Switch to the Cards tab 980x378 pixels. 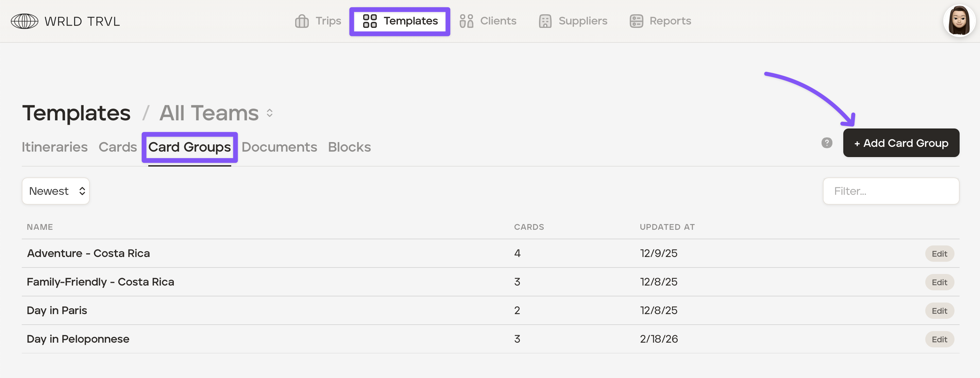click(118, 147)
